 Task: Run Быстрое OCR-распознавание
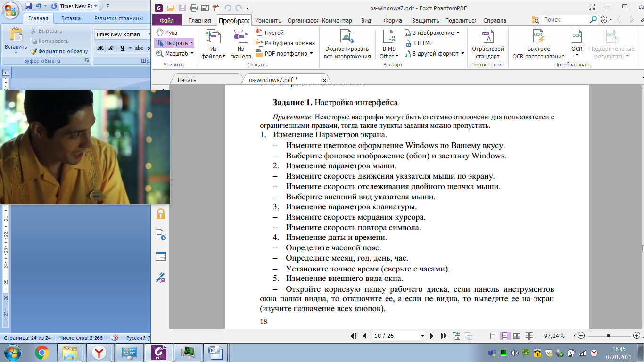[538, 45]
